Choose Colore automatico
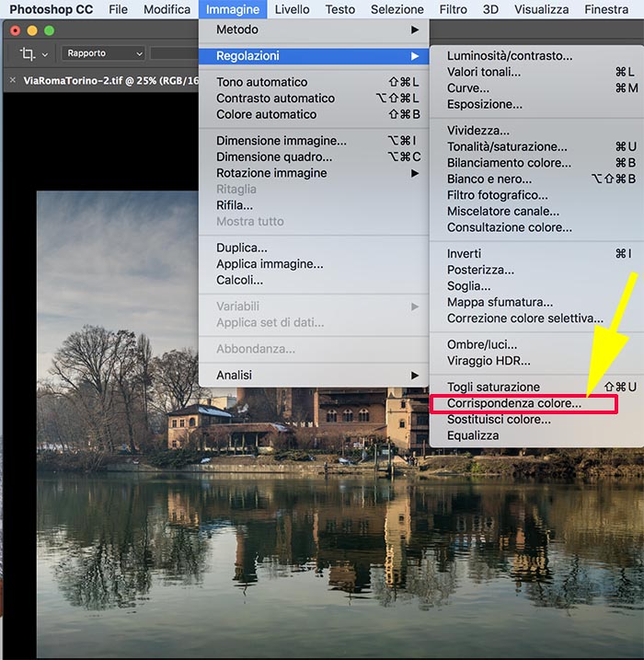644x660 pixels. click(x=314, y=114)
